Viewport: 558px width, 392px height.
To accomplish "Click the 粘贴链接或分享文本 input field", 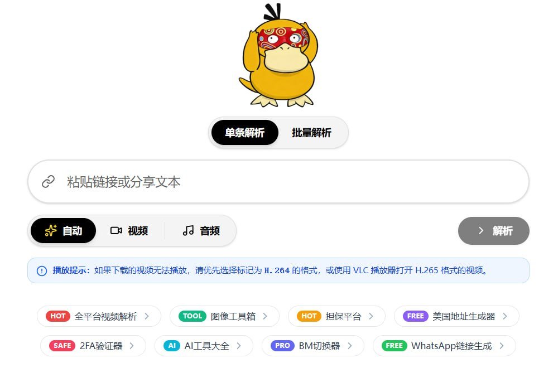I will [278, 182].
